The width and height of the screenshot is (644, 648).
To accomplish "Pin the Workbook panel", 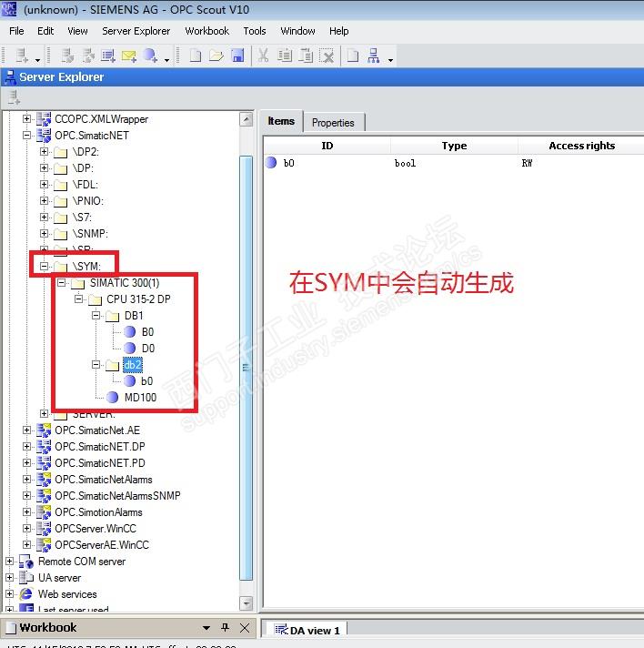I will coord(226,628).
